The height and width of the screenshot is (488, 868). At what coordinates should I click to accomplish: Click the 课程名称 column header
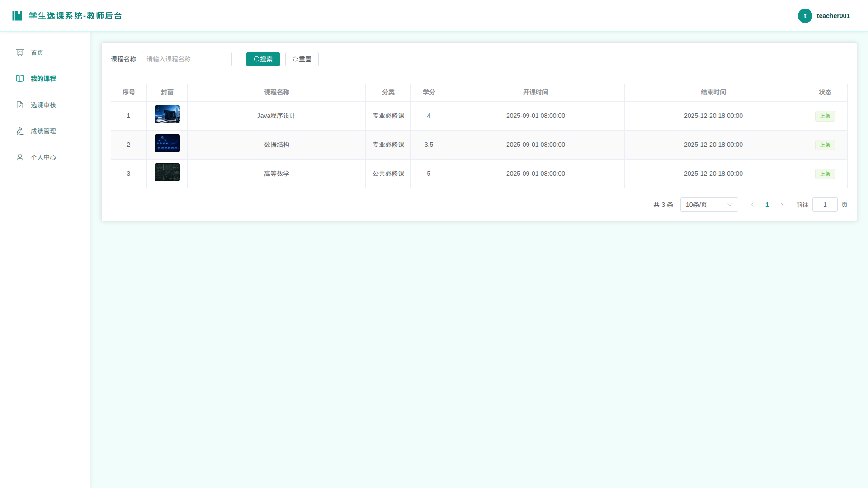277,92
